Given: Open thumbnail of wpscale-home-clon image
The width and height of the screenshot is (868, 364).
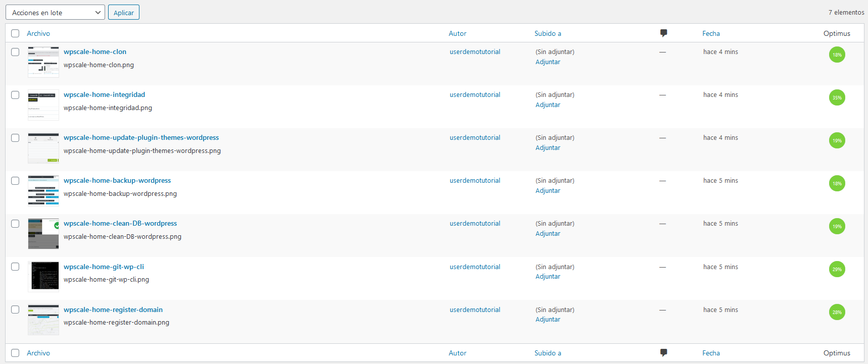Looking at the screenshot, I should [x=43, y=62].
